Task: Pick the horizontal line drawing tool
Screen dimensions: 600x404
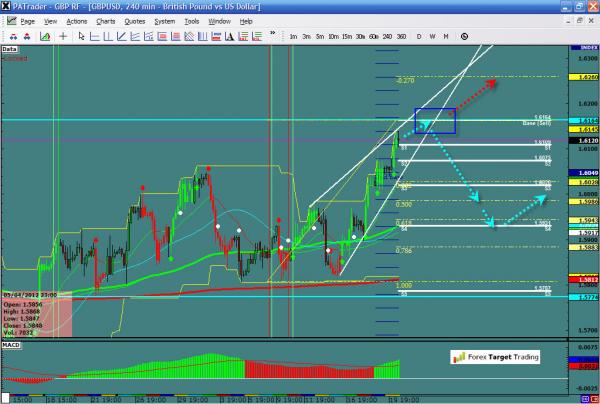Action: click(x=96, y=35)
